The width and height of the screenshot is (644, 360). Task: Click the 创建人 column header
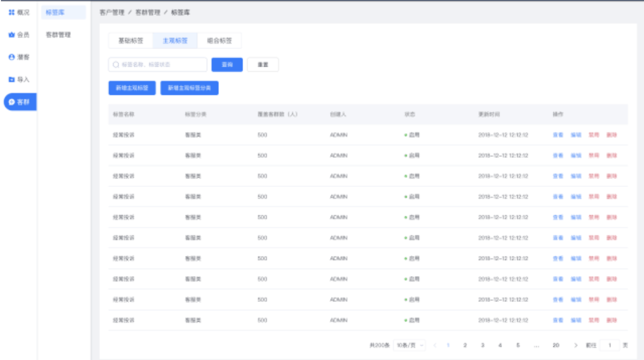(x=338, y=115)
